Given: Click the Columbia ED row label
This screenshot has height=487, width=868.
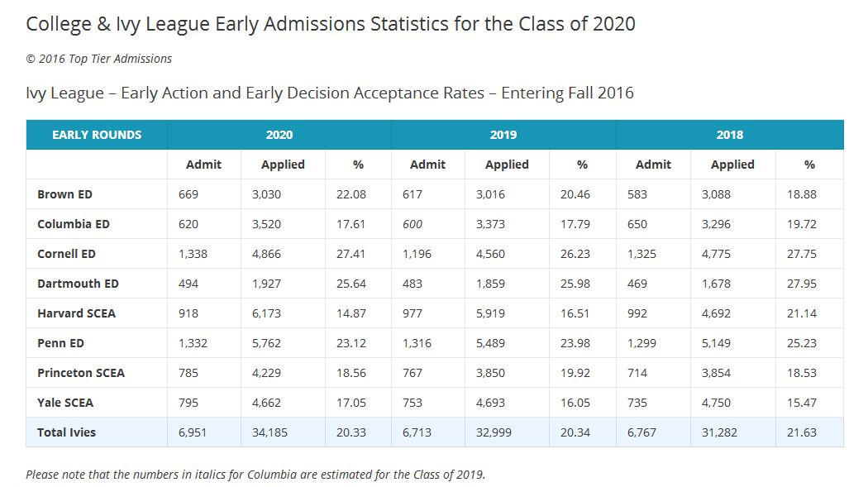Looking at the screenshot, I should click(x=74, y=224).
